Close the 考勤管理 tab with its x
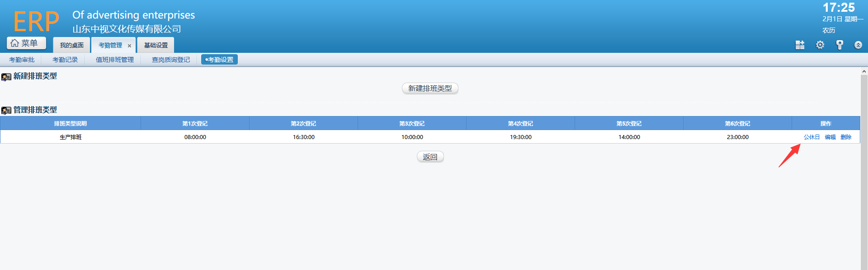 (129, 46)
